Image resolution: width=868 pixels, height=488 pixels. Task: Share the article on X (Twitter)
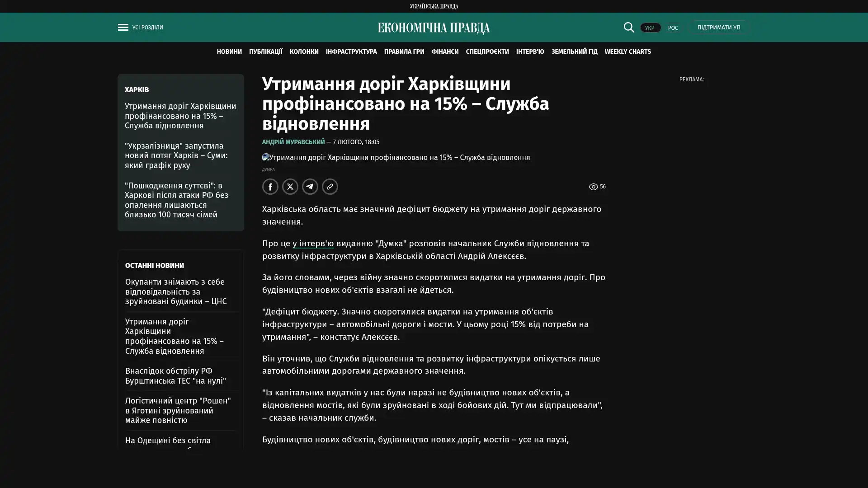click(x=290, y=187)
